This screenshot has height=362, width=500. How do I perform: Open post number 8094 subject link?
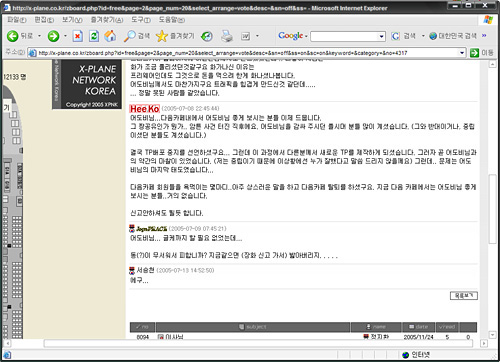click(x=174, y=337)
